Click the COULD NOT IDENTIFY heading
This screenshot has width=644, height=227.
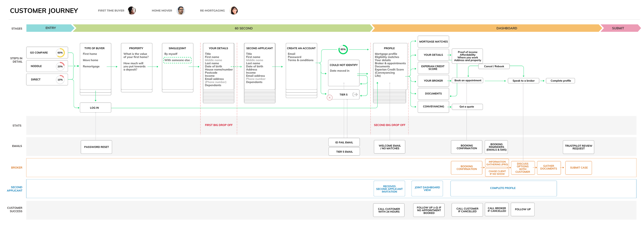(344, 65)
